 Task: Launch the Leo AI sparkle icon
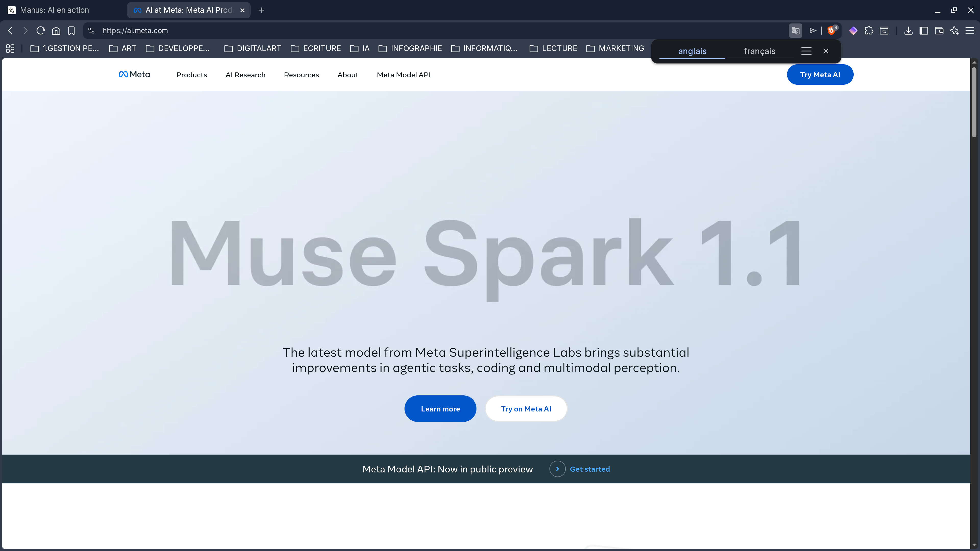click(954, 30)
